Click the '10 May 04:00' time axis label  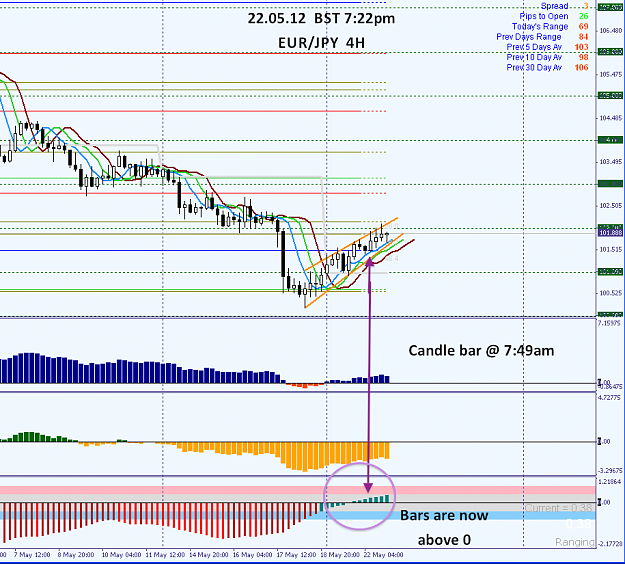121,555
